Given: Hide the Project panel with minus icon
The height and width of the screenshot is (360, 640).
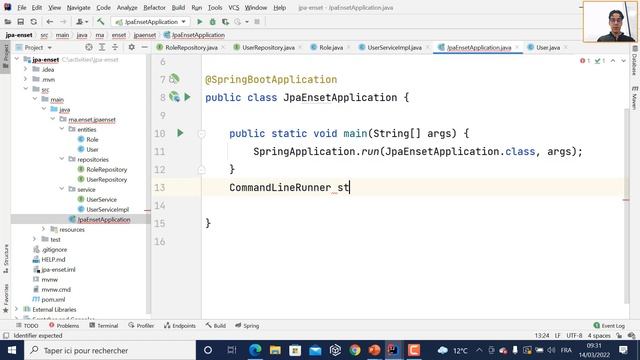Looking at the screenshot, I should point(144,47).
